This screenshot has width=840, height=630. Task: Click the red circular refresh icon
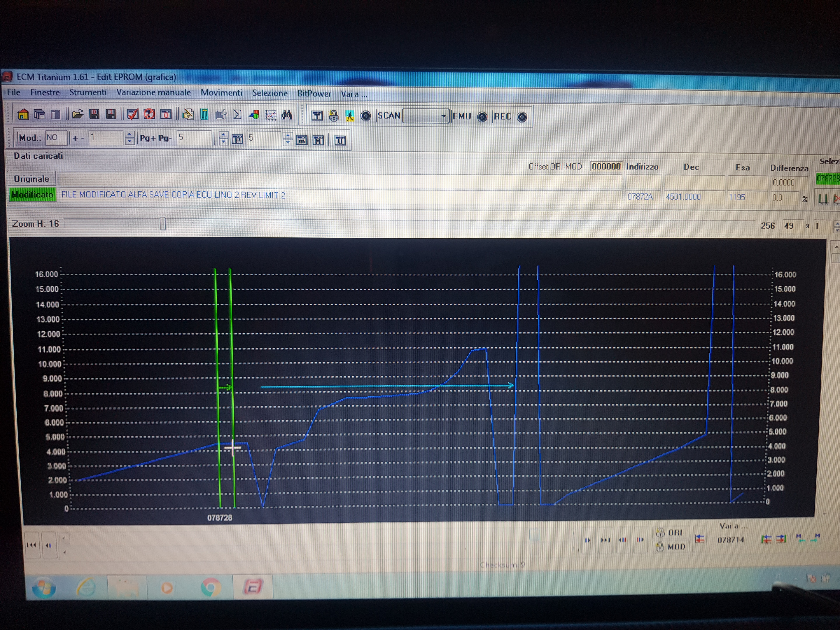point(149,114)
